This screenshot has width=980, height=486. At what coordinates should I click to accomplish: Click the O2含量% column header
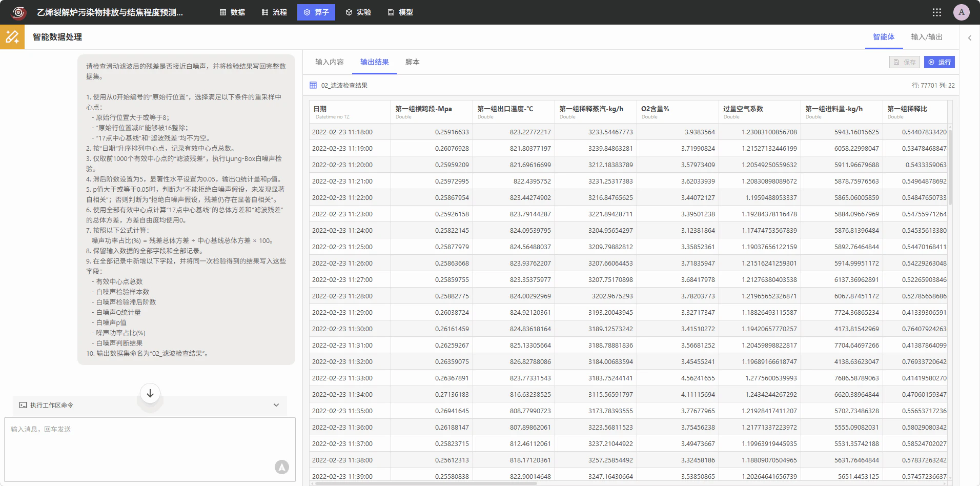(678, 112)
